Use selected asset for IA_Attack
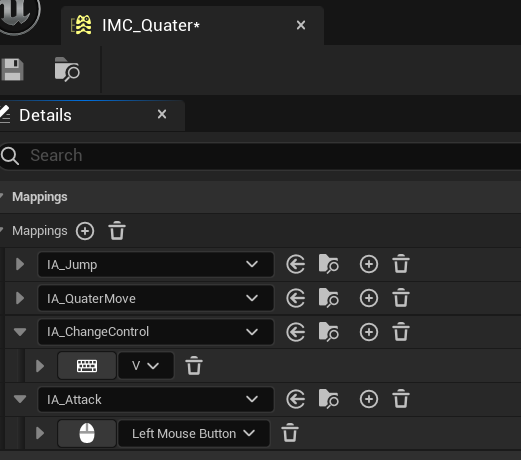The height and width of the screenshot is (460, 521). pos(295,399)
